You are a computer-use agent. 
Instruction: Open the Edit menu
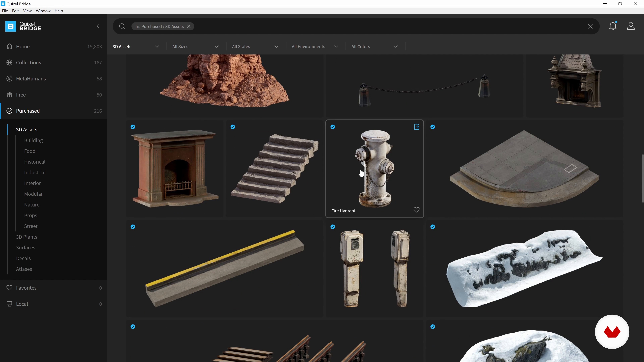click(15, 11)
